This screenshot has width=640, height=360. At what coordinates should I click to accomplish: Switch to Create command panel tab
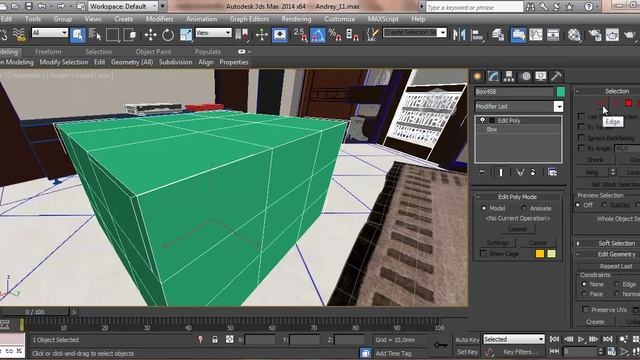coord(477,76)
